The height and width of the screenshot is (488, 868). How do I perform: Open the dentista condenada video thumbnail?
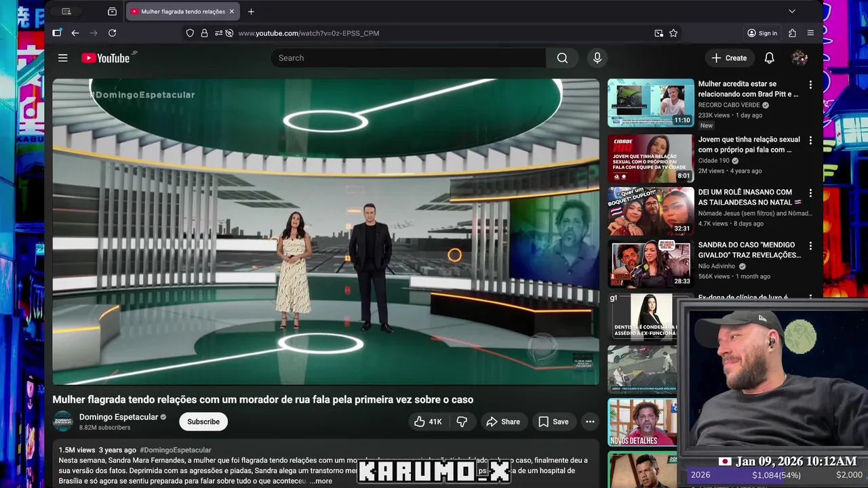[x=643, y=316]
